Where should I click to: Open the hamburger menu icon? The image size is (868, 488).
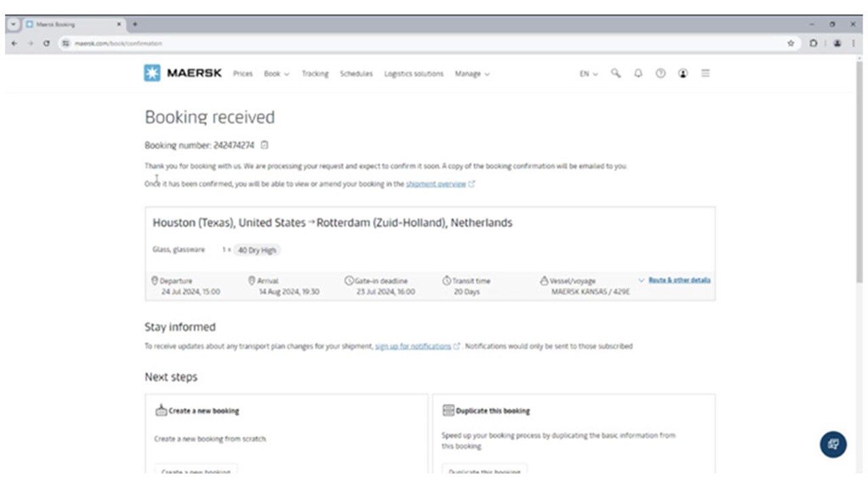click(x=705, y=73)
